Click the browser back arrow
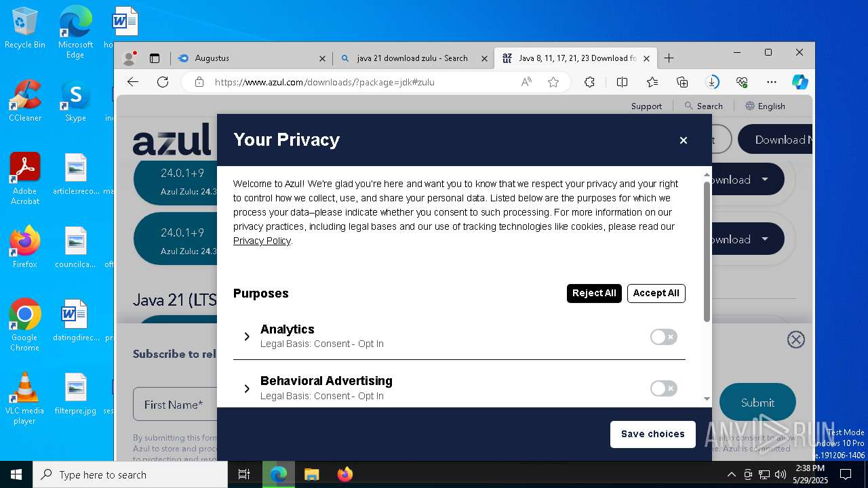 coord(133,82)
